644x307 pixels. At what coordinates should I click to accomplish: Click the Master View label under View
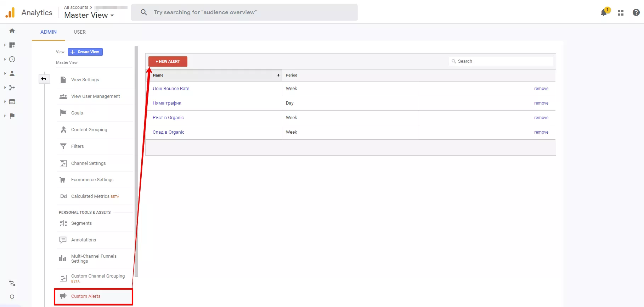coord(67,62)
